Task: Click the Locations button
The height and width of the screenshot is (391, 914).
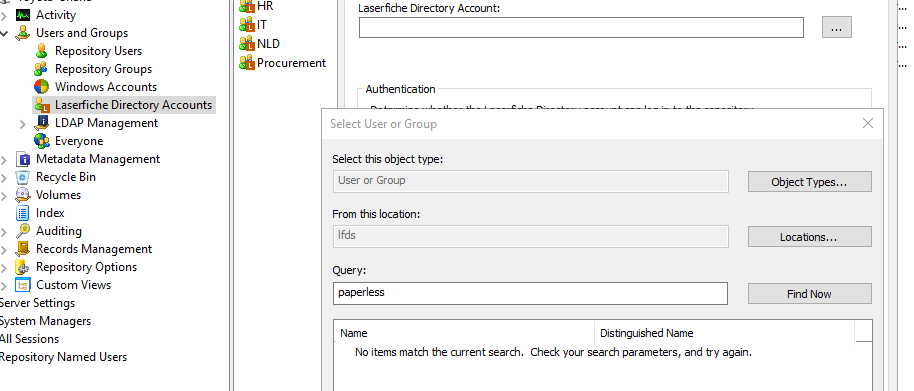Action: point(810,237)
